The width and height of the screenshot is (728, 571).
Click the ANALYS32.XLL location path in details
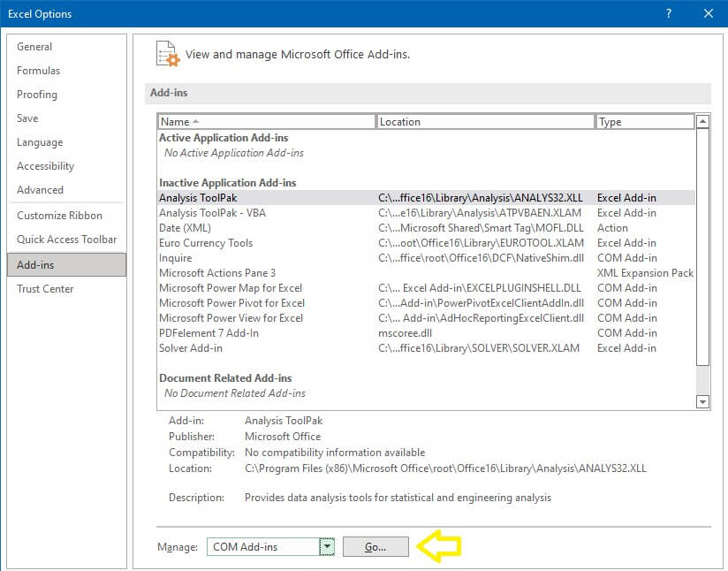(445, 468)
